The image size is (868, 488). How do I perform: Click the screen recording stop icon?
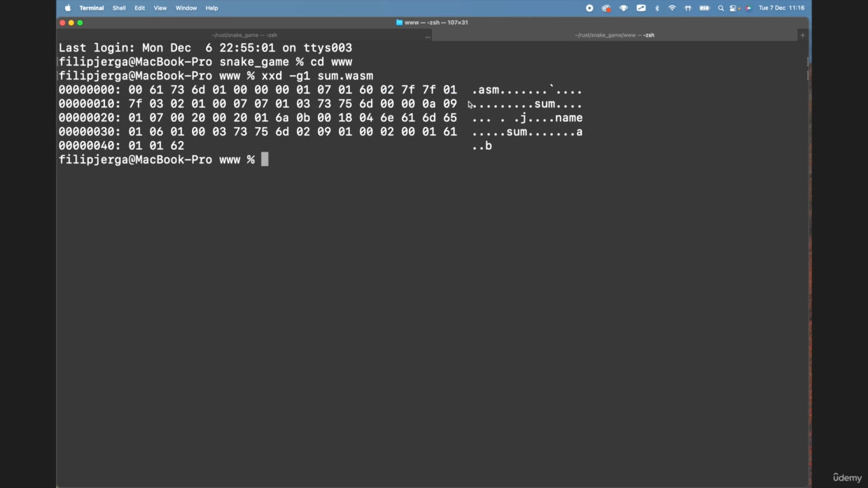[589, 8]
